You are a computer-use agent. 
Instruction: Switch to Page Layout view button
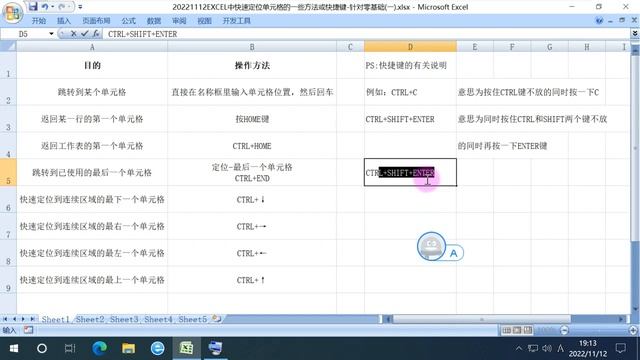coord(517,330)
